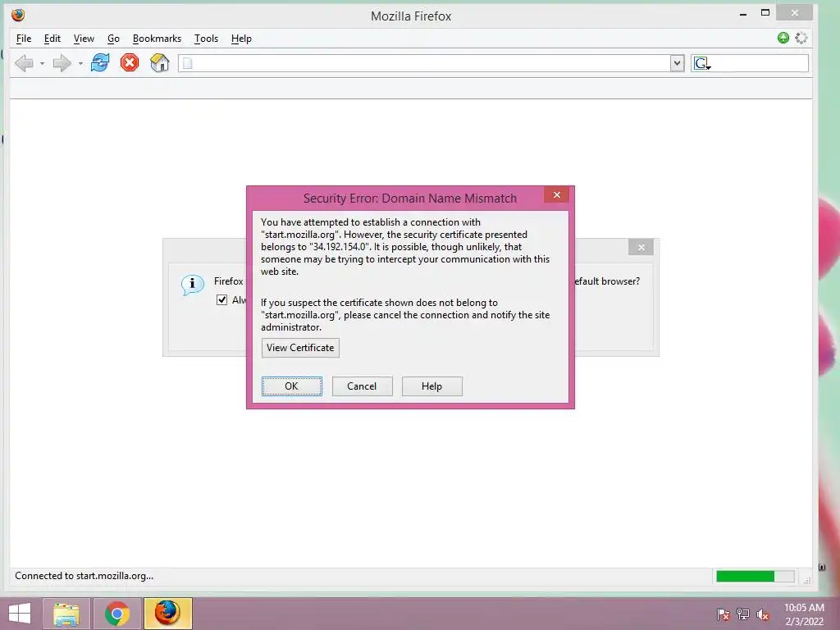Screen dimensions: 840x630
Task: Click the View Certificate button
Action: (300, 348)
